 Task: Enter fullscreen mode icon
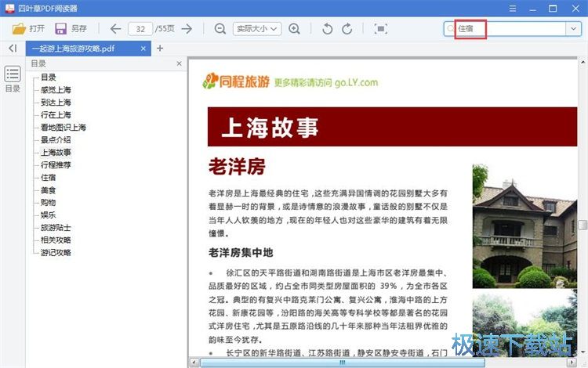click(380, 29)
